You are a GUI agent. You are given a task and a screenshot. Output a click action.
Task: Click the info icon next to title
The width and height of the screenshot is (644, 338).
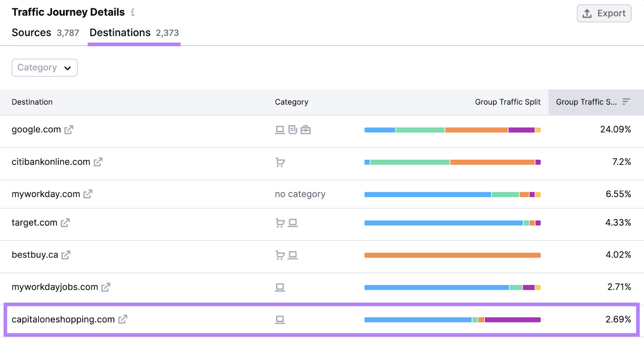pos(132,12)
